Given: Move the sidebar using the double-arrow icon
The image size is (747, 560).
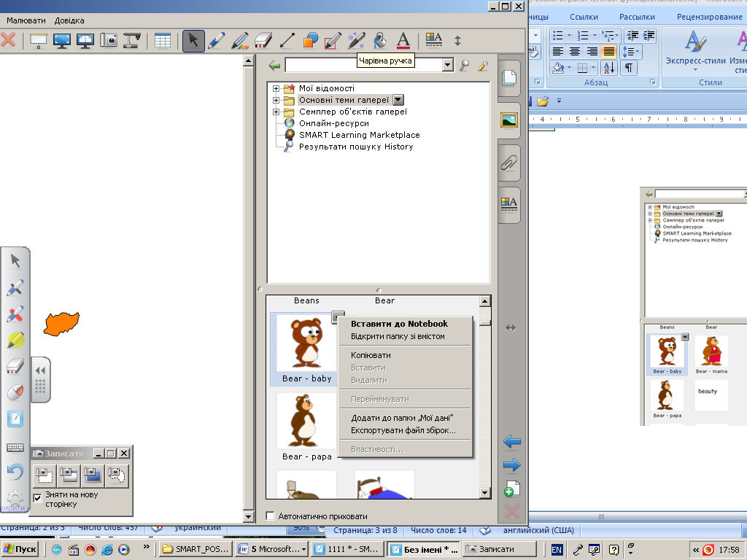Looking at the screenshot, I should [510, 327].
